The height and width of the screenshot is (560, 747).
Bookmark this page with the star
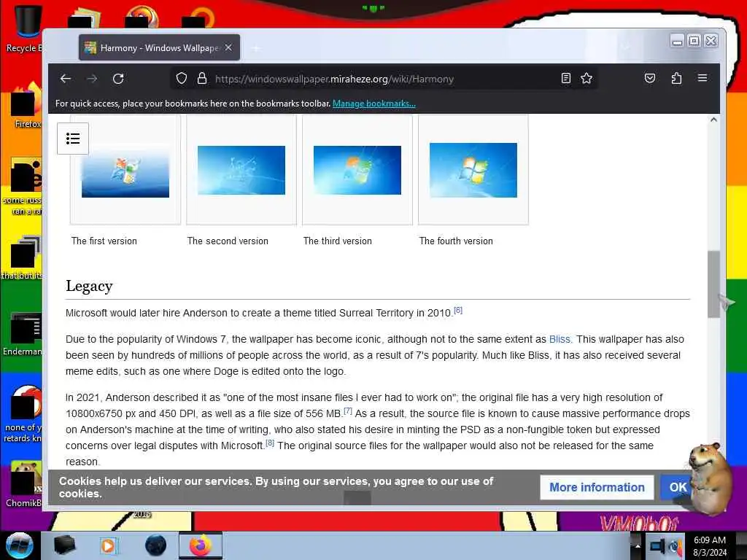pos(587,79)
